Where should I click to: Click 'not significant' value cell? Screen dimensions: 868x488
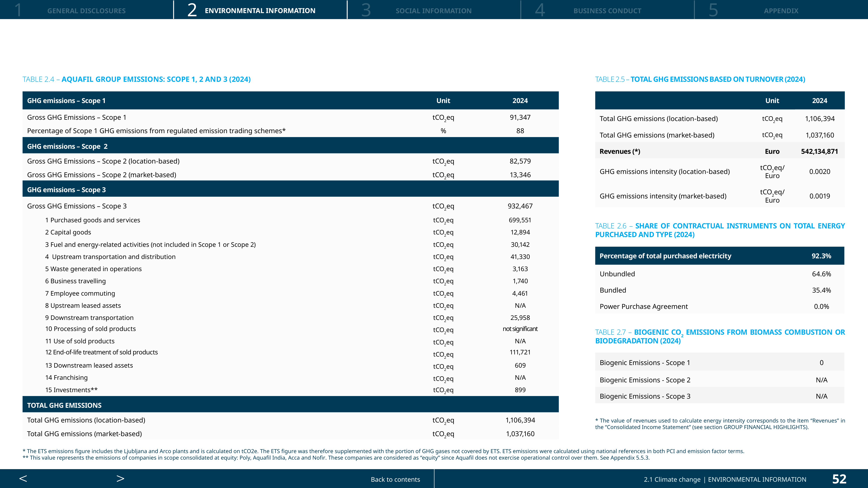520,329
